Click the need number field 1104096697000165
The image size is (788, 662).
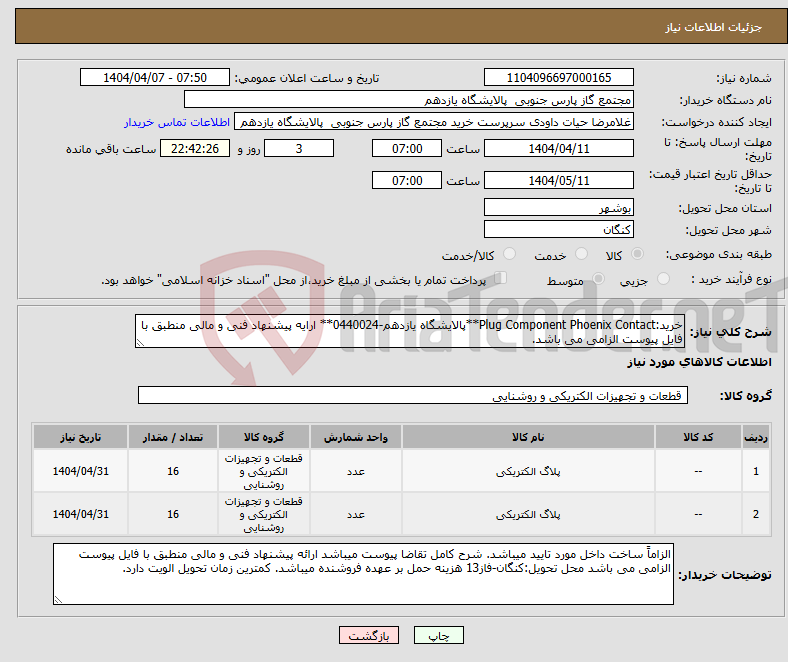click(x=558, y=77)
